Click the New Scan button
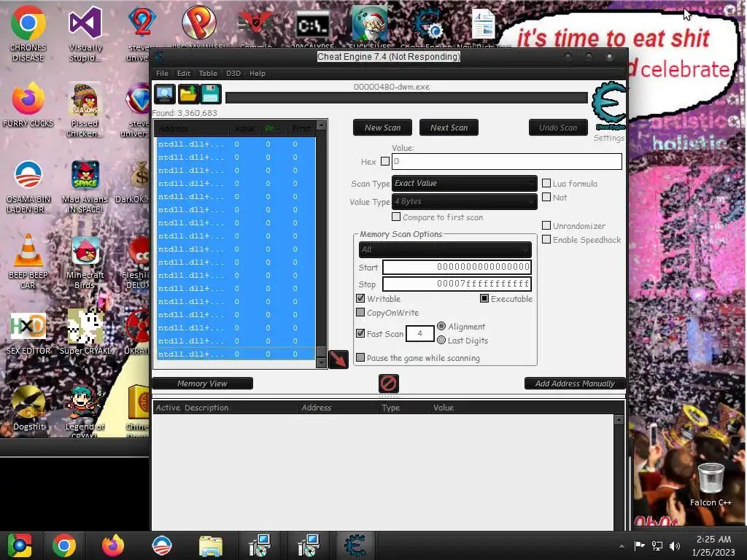747x560 pixels. tap(382, 128)
